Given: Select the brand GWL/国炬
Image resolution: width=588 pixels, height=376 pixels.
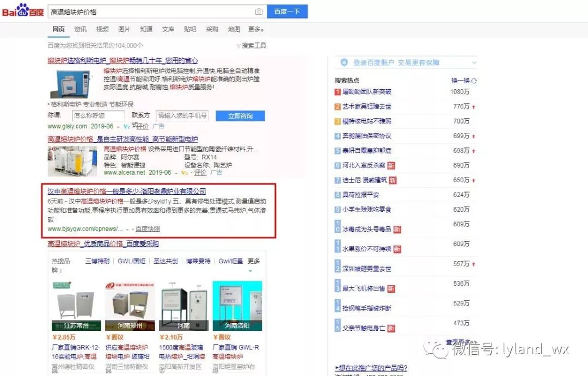Looking at the screenshot, I should coord(131,261).
